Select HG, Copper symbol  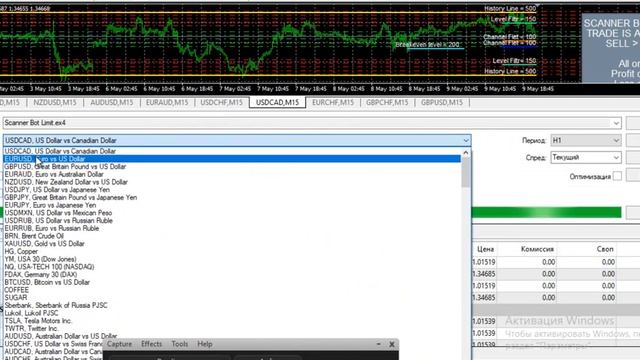click(232, 251)
